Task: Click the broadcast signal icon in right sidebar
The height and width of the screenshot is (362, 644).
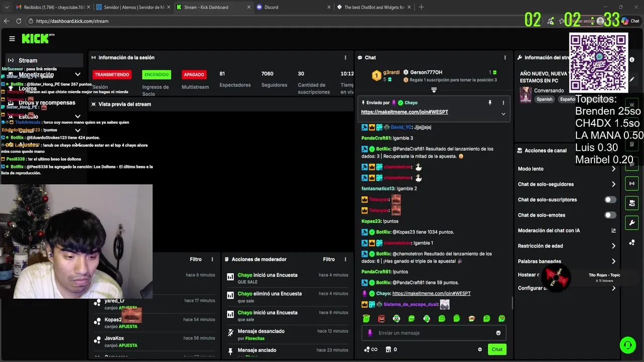Action: click(632, 184)
